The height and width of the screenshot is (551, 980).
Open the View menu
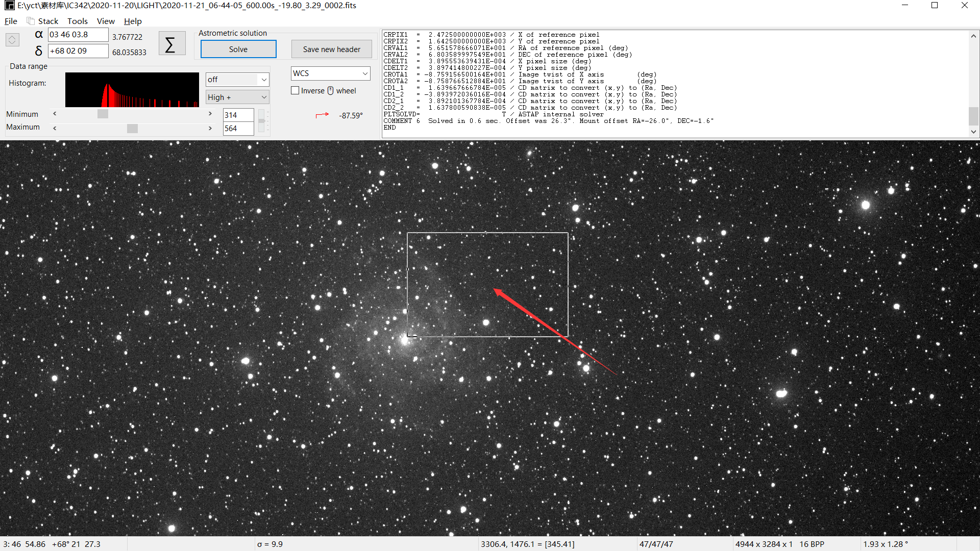point(106,21)
